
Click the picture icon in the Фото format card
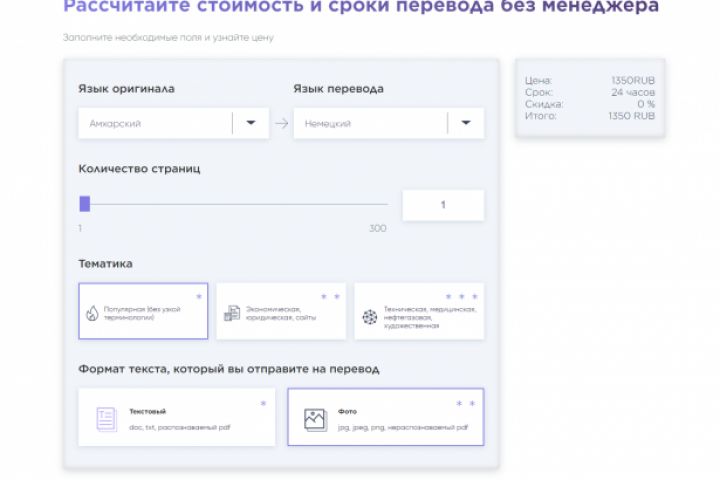pyautogui.click(x=315, y=419)
